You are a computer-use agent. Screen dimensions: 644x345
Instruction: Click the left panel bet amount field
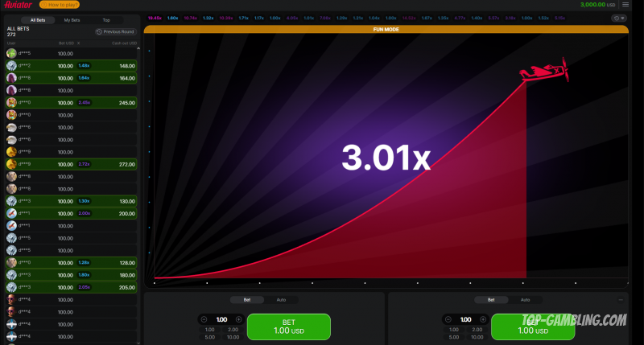point(221,319)
